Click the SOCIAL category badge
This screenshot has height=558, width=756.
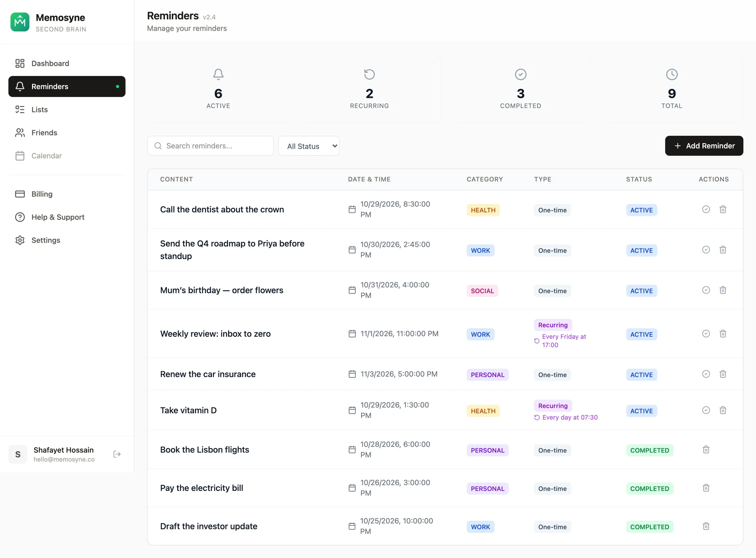click(482, 291)
